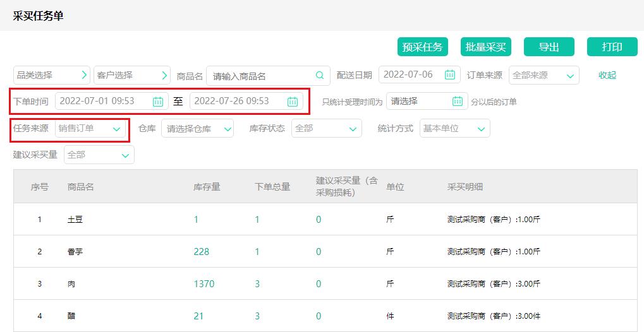The height and width of the screenshot is (332, 644).
Task: Open calendar icon for 配送日期
Action: (x=449, y=75)
